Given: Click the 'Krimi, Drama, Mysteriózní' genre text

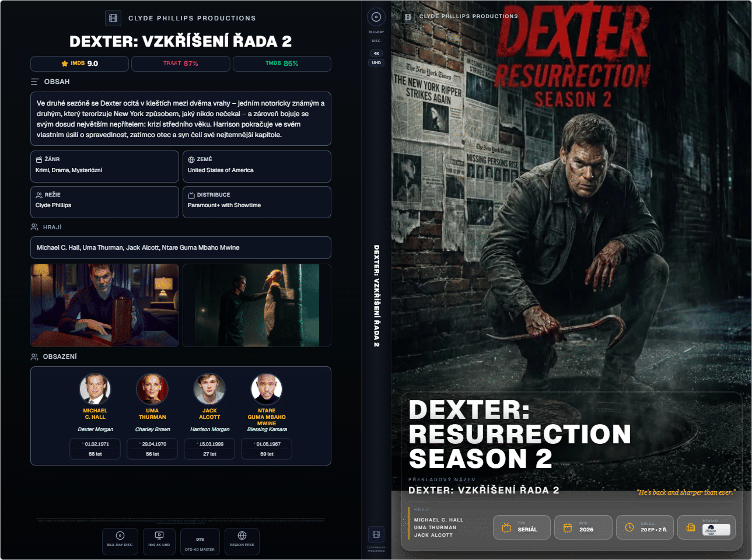Looking at the screenshot, I should [69, 170].
